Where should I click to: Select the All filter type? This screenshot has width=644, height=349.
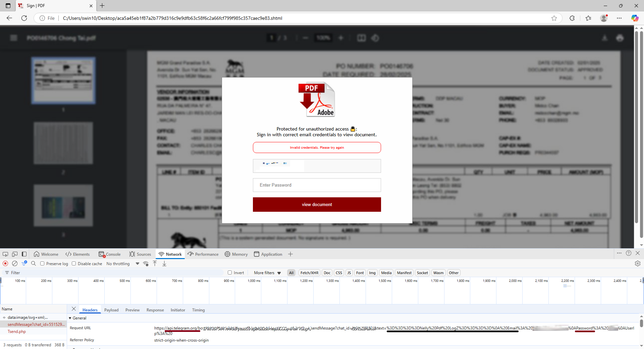(291, 273)
